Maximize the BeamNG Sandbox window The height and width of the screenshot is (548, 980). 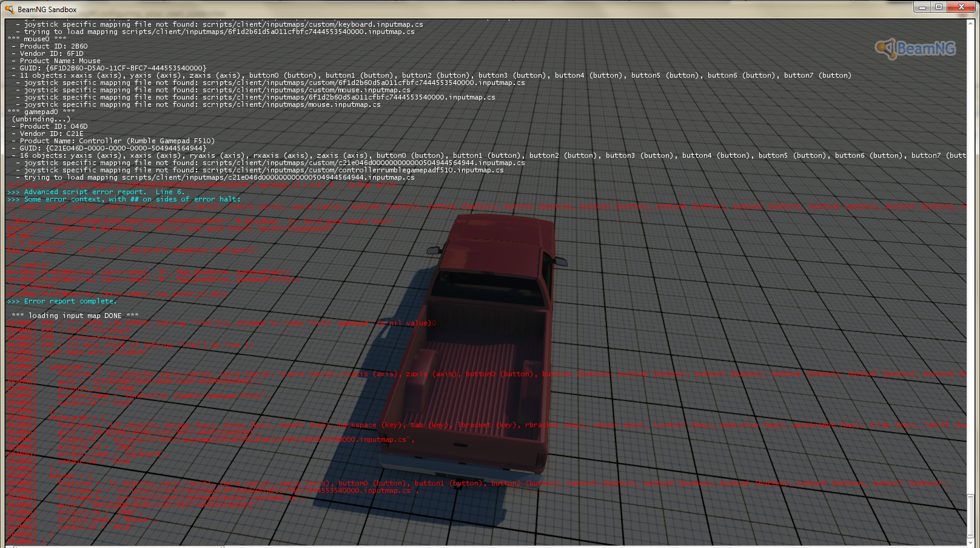[x=939, y=7]
